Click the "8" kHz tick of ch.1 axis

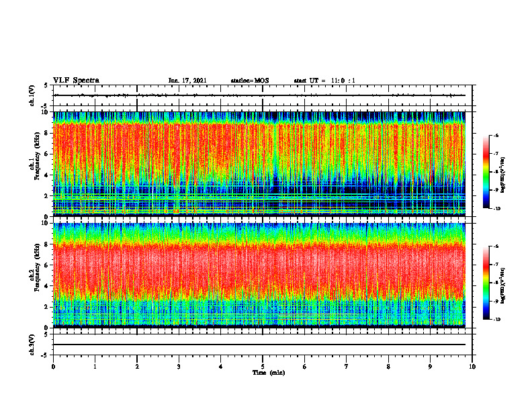[x=46, y=133]
